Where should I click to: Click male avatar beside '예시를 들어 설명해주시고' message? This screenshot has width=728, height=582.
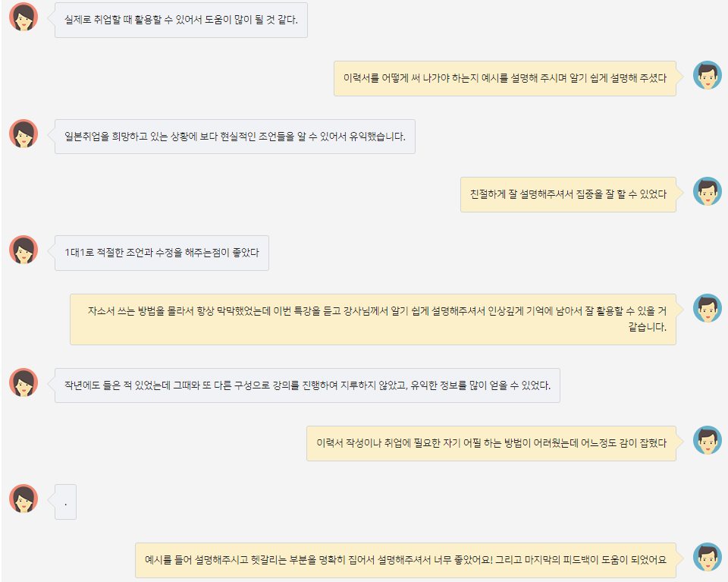[x=707, y=557]
